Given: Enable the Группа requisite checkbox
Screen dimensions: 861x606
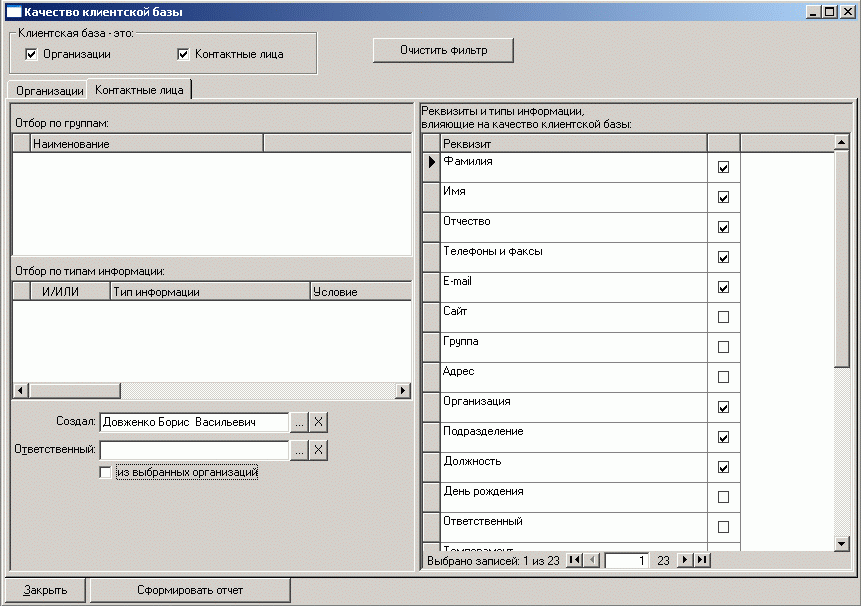Looking at the screenshot, I should pyautogui.click(x=723, y=347).
